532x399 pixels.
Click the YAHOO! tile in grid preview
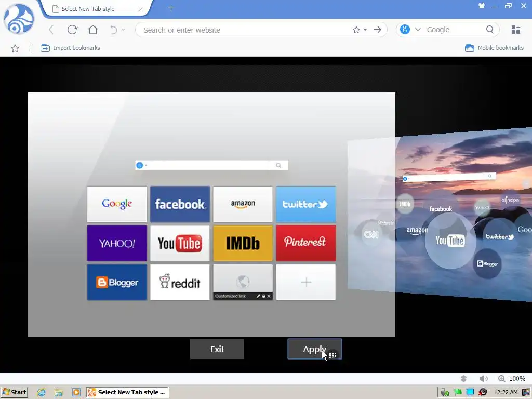pos(117,243)
